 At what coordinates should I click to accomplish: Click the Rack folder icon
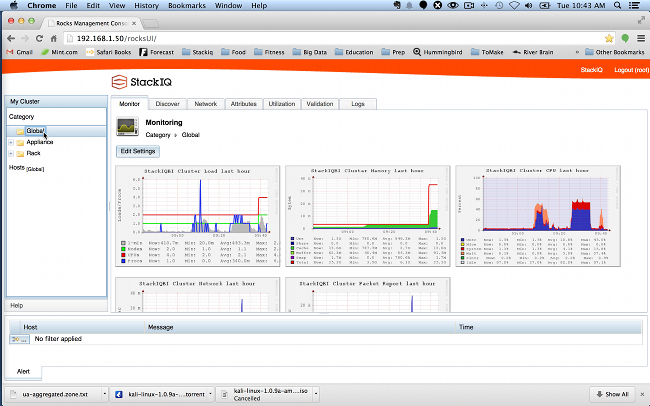tap(20, 153)
